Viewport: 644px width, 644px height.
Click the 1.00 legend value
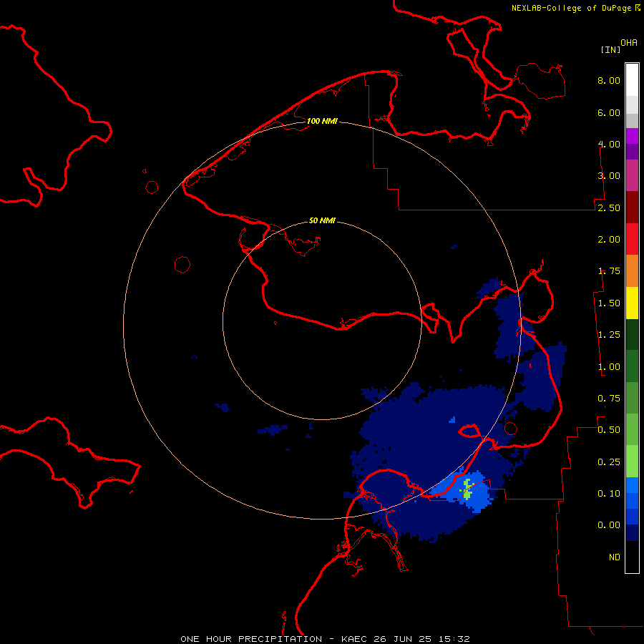click(x=609, y=367)
